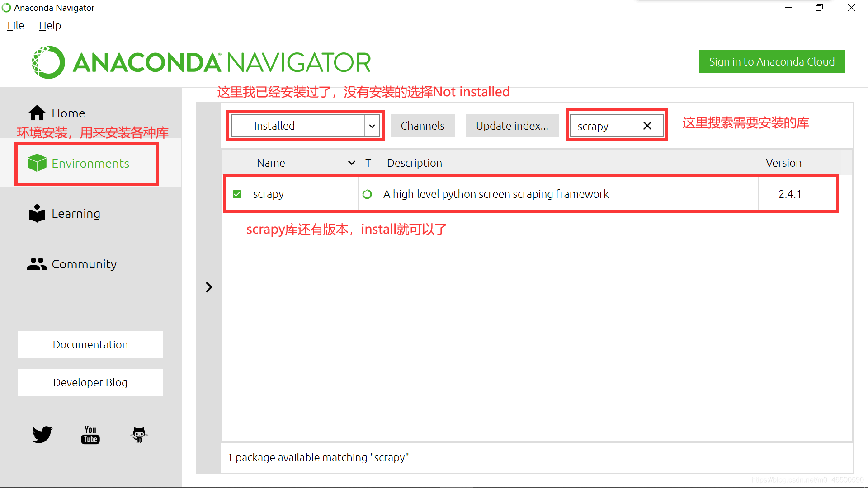Toggle the scrapy package checkbox
868x488 pixels.
point(237,194)
